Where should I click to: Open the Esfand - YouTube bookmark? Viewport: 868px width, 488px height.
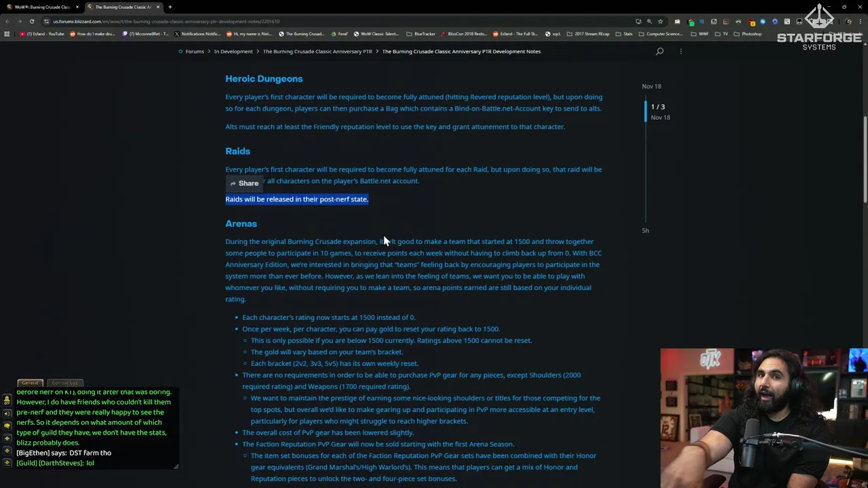coord(42,34)
